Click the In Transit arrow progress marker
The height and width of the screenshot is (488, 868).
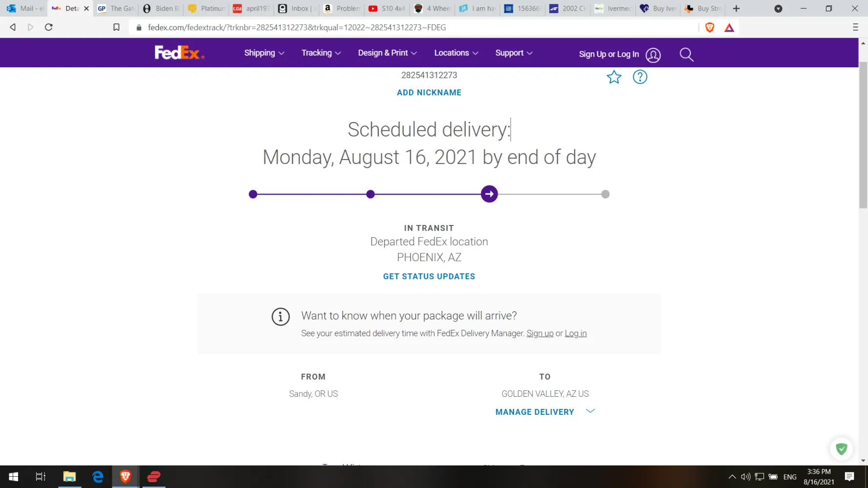point(489,194)
